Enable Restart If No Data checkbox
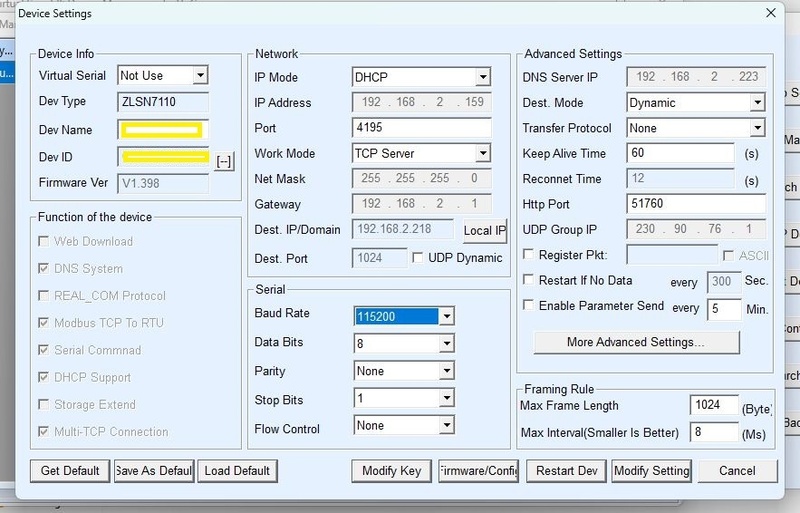This screenshot has width=800, height=513. coord(529,280)
